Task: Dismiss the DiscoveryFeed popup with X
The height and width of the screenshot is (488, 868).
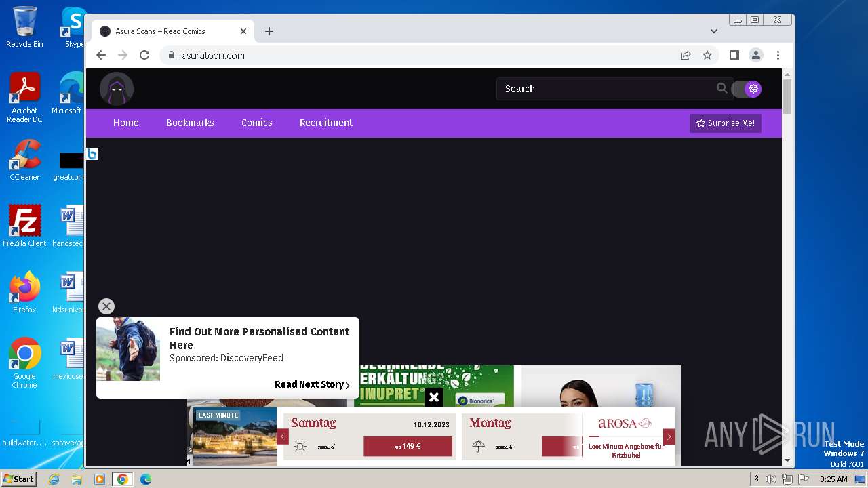Action: [x=106, y=306]
